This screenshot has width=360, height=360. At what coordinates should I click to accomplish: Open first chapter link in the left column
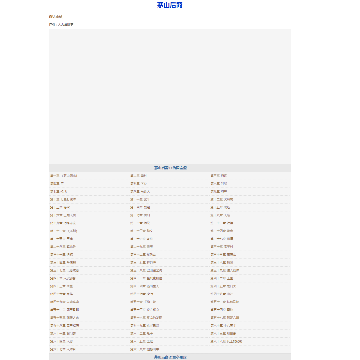pos(64,176)
